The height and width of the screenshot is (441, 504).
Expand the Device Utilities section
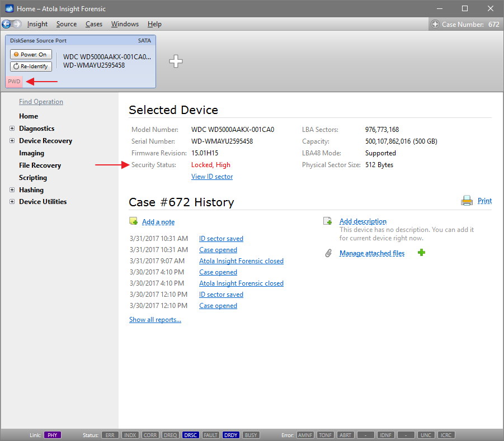[x=12, y=201]
